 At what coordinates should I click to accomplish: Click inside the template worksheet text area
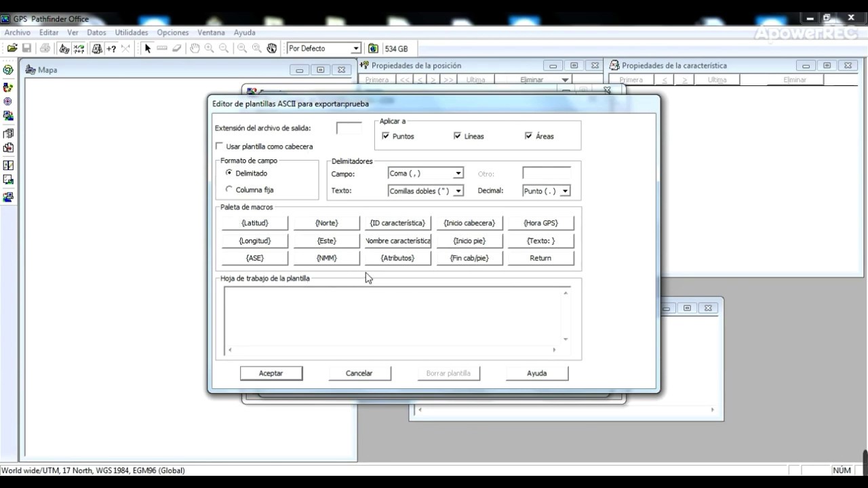(393, 316)
